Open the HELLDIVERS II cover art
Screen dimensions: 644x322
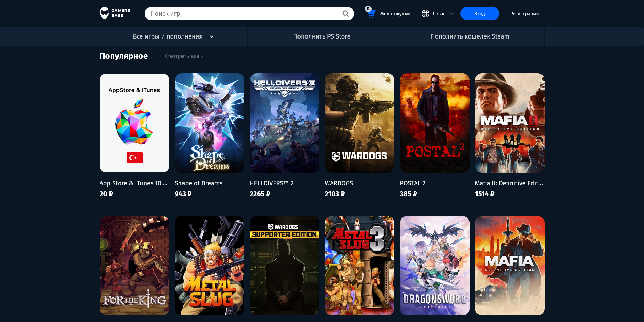tap(285, 123)
